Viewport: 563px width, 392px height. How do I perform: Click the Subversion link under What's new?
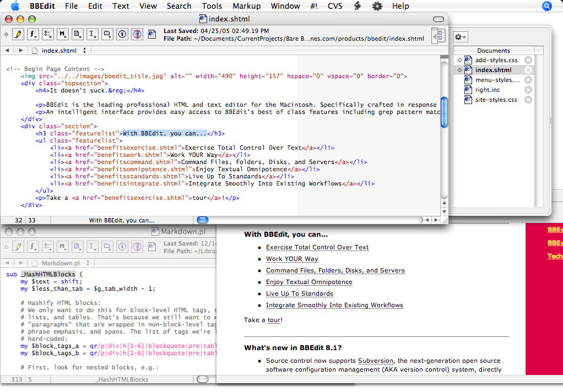tap(375, 361)
